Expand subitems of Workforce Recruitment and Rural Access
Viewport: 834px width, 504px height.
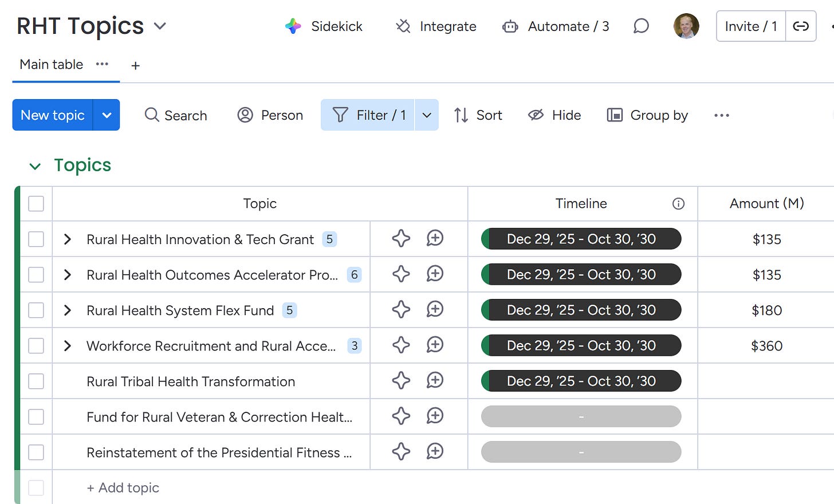[x=68, y=346]
